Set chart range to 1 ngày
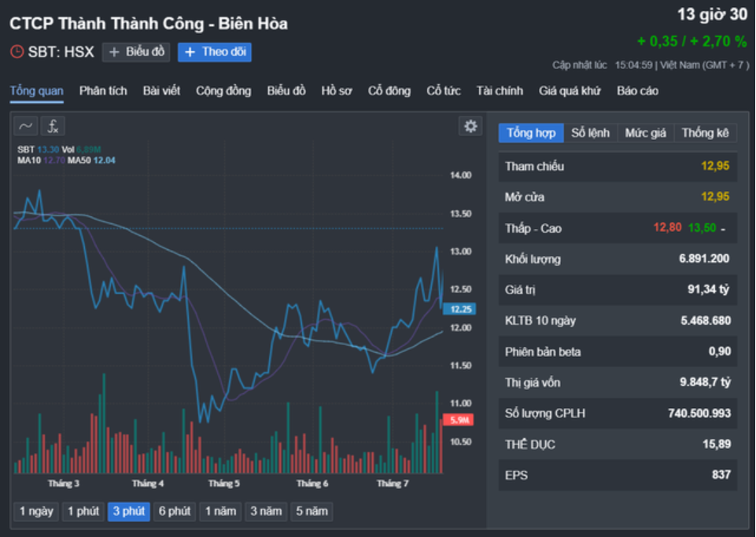Screen dimensions: 756x537 pyautogui.click(x=36, y=512)
